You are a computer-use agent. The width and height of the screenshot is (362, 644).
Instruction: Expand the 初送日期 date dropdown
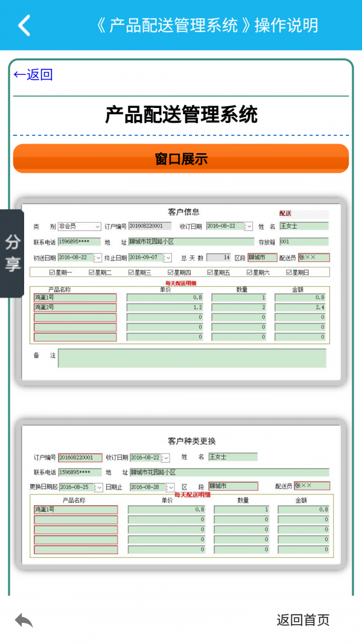click(x=97, y=258)
